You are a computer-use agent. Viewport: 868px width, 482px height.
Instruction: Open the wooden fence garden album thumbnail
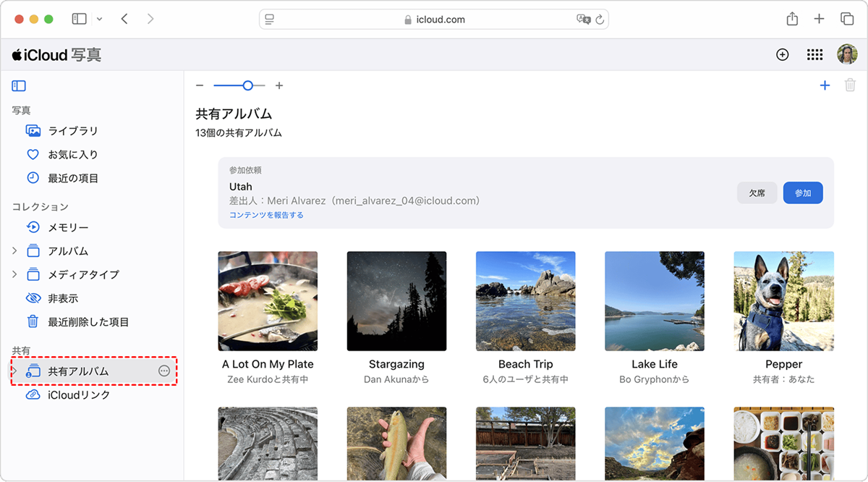pyautogui.click(x=526, y=444)
